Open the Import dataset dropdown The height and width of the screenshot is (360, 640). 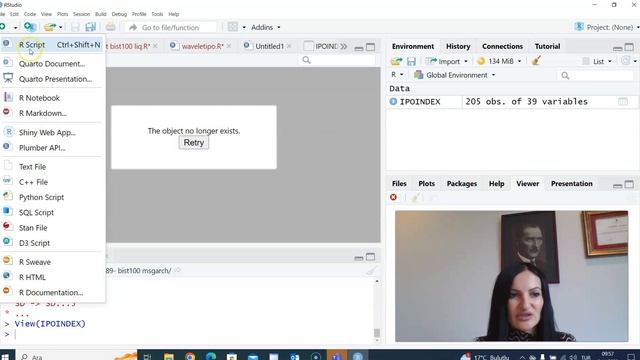tap(447, 61)
